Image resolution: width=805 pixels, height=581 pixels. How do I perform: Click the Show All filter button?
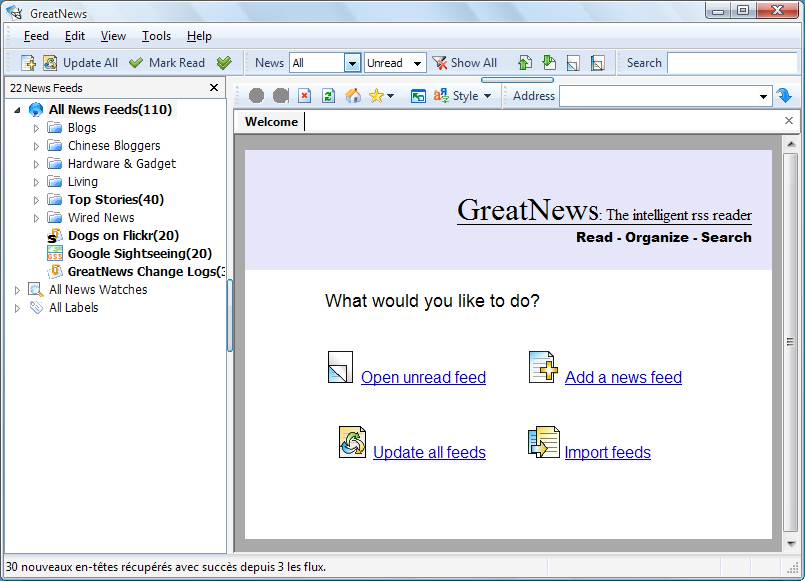(x=465, y=63)
